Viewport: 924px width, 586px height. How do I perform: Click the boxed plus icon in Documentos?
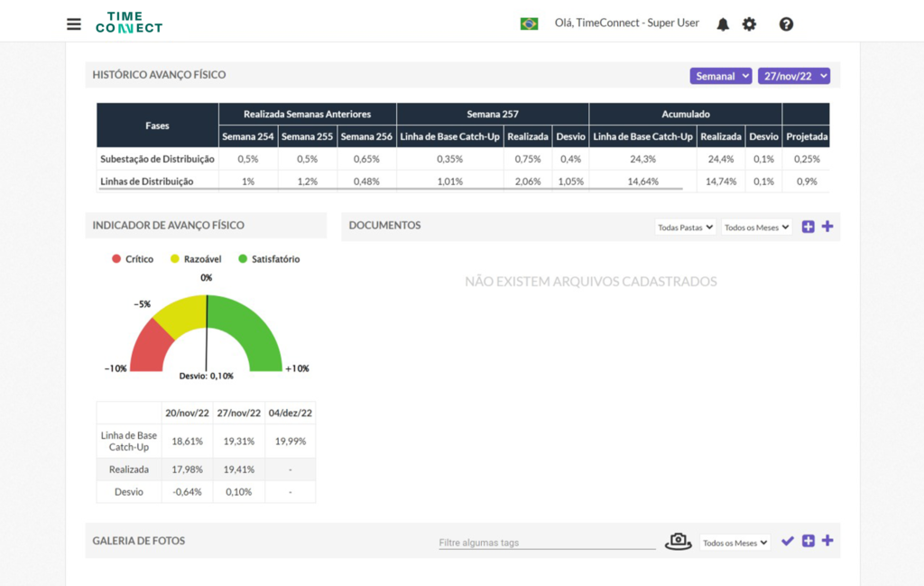point(808,227)
